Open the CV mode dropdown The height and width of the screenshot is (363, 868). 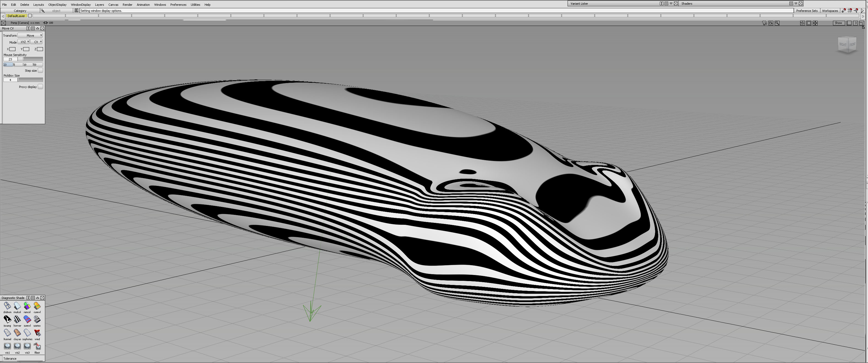point(36,42)
